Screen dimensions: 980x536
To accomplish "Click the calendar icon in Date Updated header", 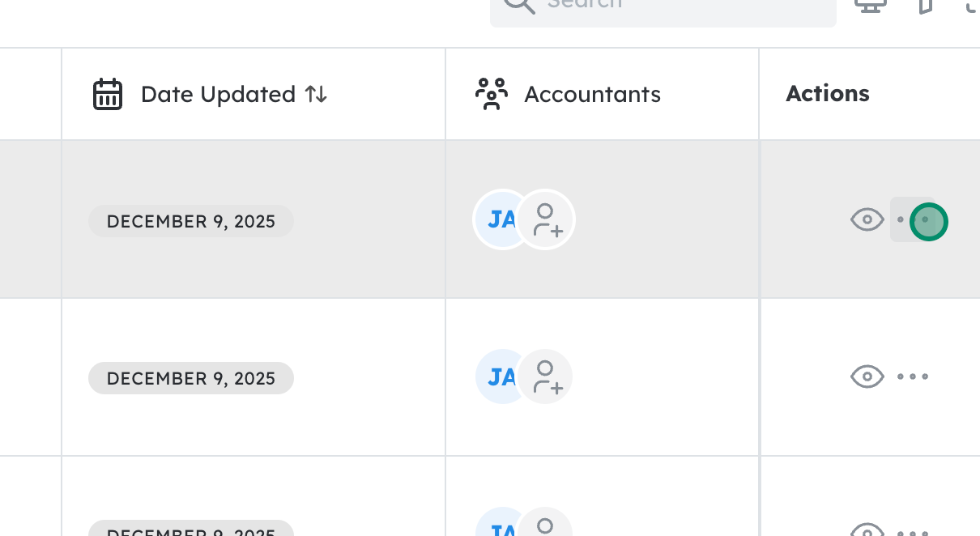I will point(108,95).
